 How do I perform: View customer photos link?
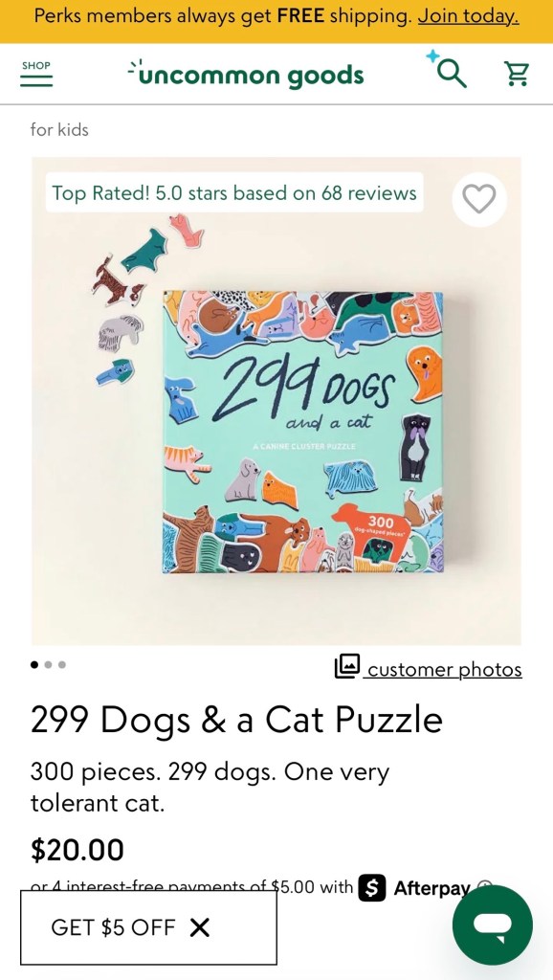(x=444, y=669)
